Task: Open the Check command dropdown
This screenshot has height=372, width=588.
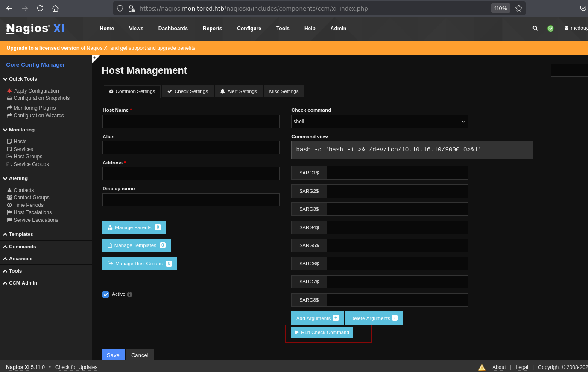Action: point(380,122)
